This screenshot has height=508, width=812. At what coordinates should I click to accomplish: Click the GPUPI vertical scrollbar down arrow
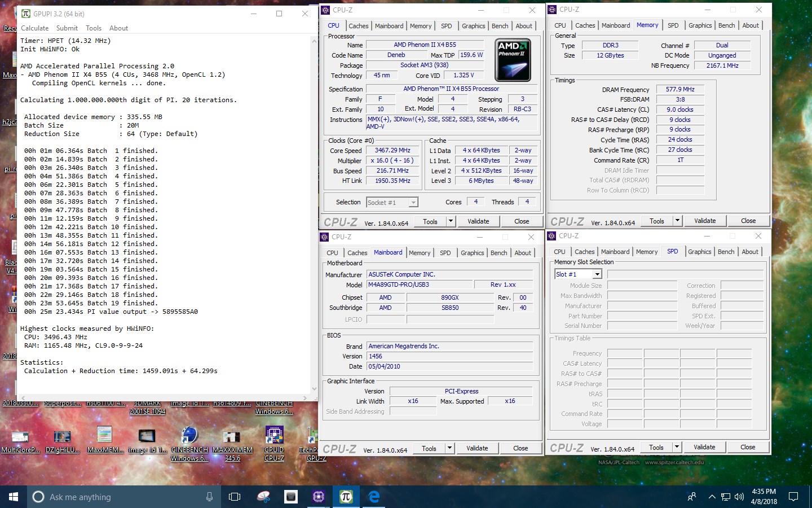(315, 389)
